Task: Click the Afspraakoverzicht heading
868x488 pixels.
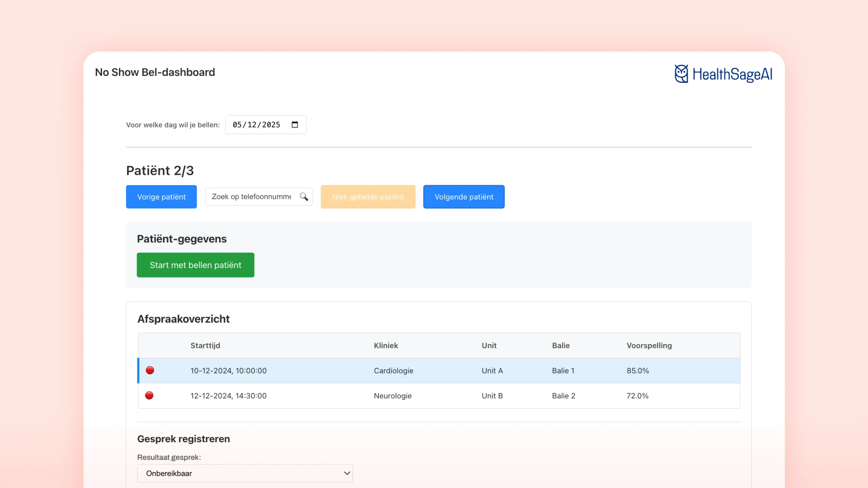Action: click(x=183, y=319)
